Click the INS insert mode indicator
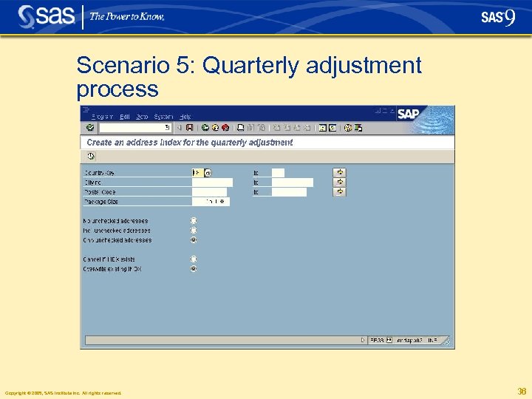This screenshot has width=532, height=399. click(432, 340)
